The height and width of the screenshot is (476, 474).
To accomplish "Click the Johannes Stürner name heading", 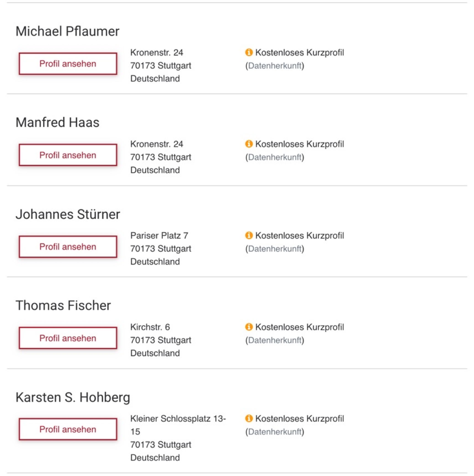I will (x=68, y=214).
